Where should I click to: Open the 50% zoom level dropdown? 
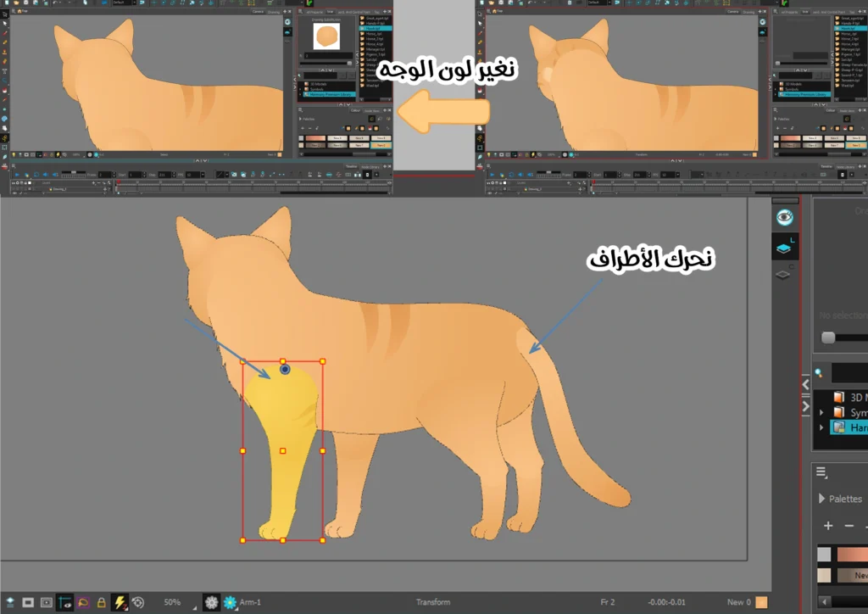tap(180, 602)
